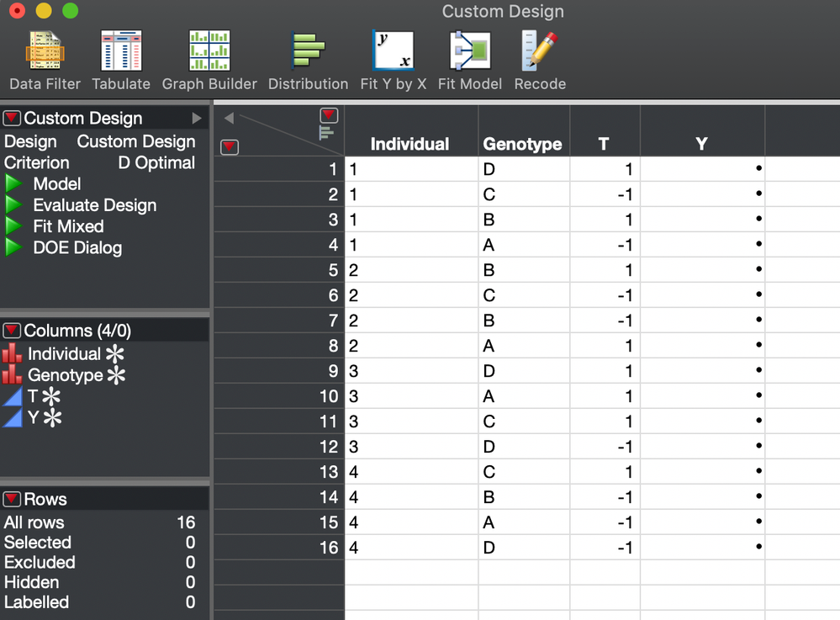Viewport: 840px width, 620px height.
Task: Click the Genotype nominal column icon
Action: [x=12, y=375]
